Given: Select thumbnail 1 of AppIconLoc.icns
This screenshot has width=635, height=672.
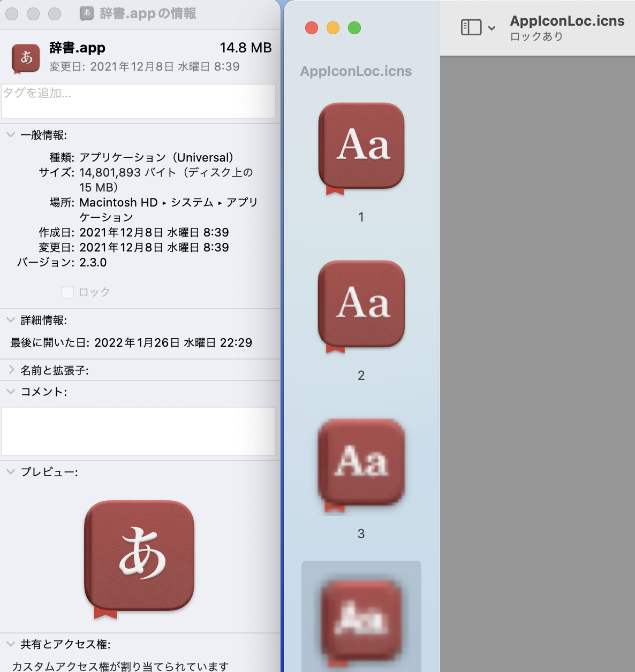Looking at the screenshot, I should (361, 149).
